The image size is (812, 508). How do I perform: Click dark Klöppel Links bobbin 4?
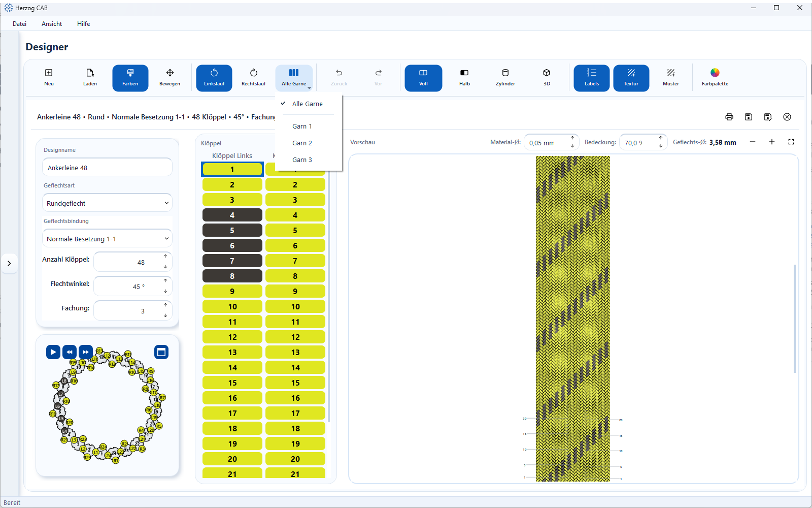point(232,215)
